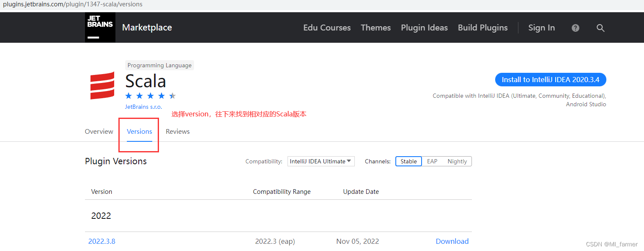Enable the Nightly channel filter
644x251 pixels.
point(457,161)
